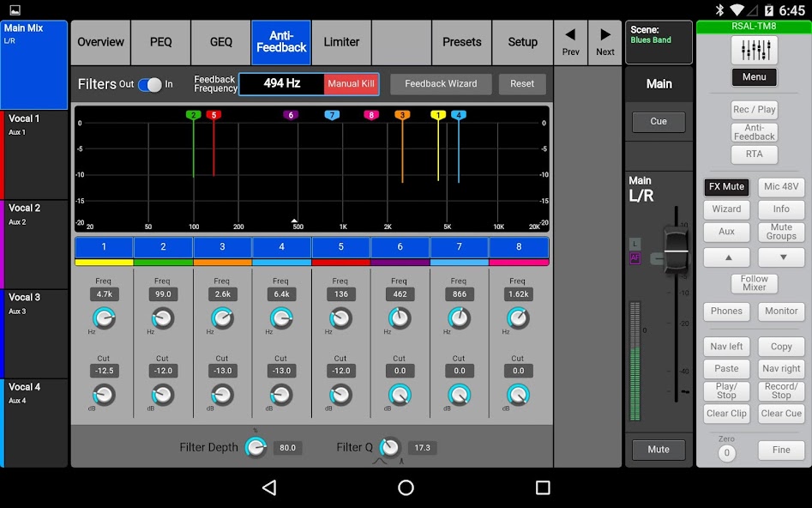Turn the Freq knob for filter 1
The height and width of the screenshot is (508, 812).
point(103,319)
